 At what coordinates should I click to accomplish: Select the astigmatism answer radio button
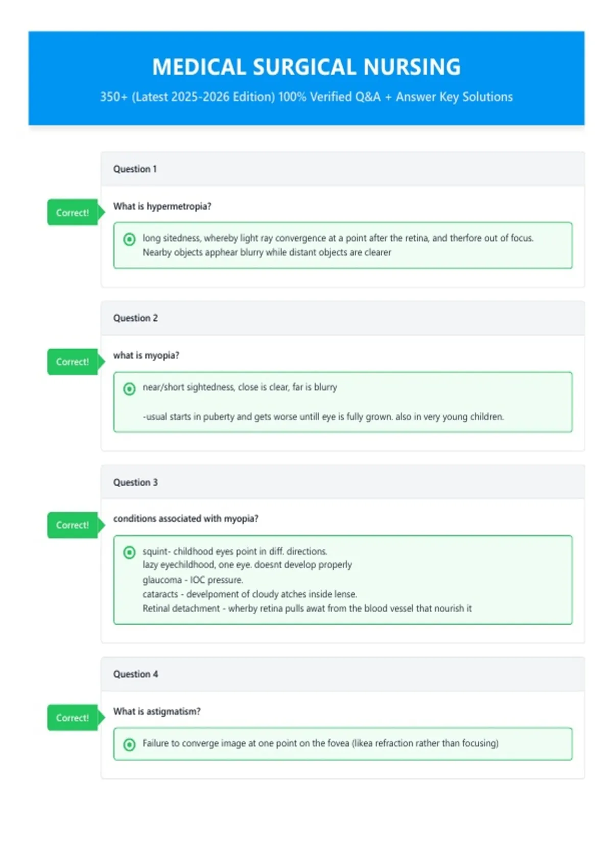[x=130, y=744]
